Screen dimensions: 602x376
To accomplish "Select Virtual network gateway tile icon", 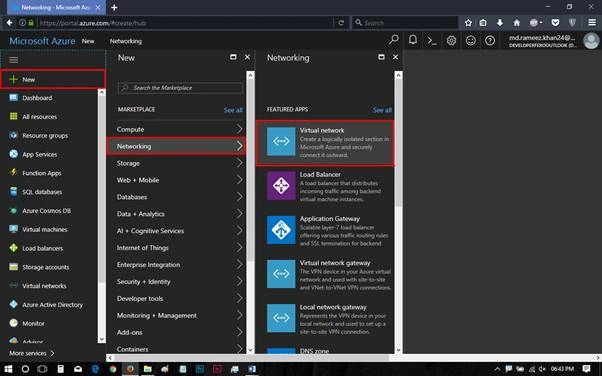I will [x=281, y=274].
